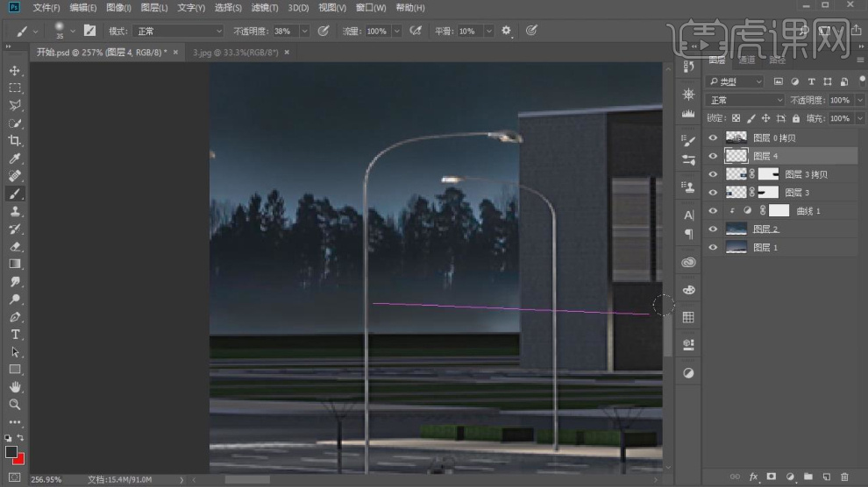Activate the Zoom magnifier tool

click(x=15, y=405)
